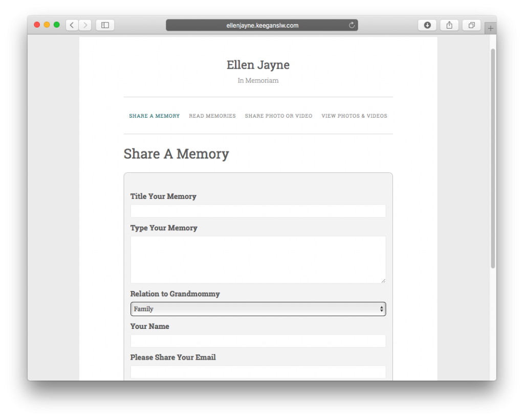Viewport: 524px width, 420px height.
Task: Click into the Your Name field
Action: (258, 341)
